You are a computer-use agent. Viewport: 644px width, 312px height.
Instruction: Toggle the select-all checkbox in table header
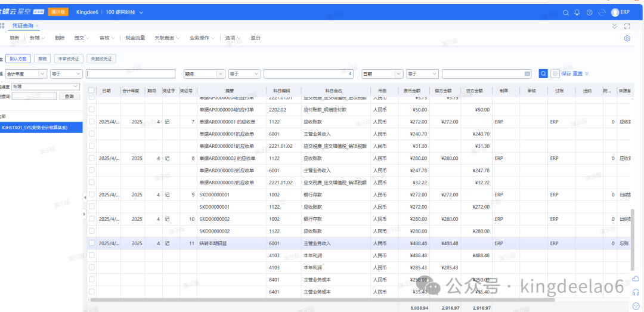92,91
